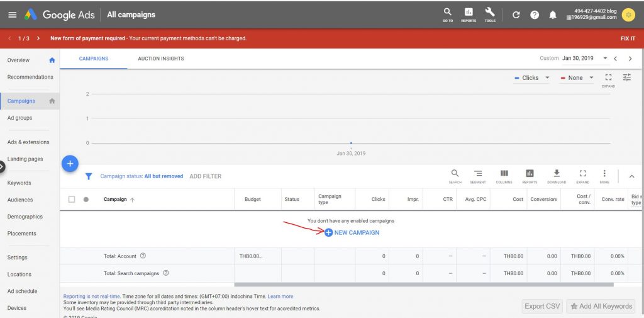The image size is (644, 318).
Task: Switch to the Campaigns tab
Action: [94, 59]
